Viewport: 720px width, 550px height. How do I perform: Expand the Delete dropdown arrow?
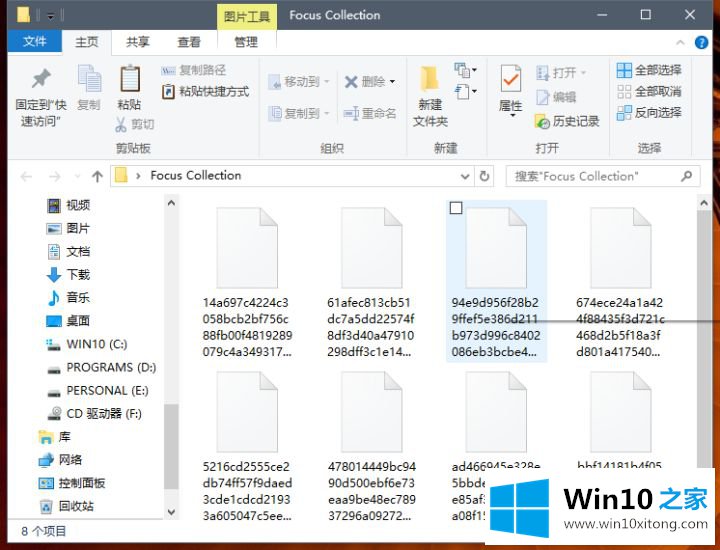pos(393,82)
